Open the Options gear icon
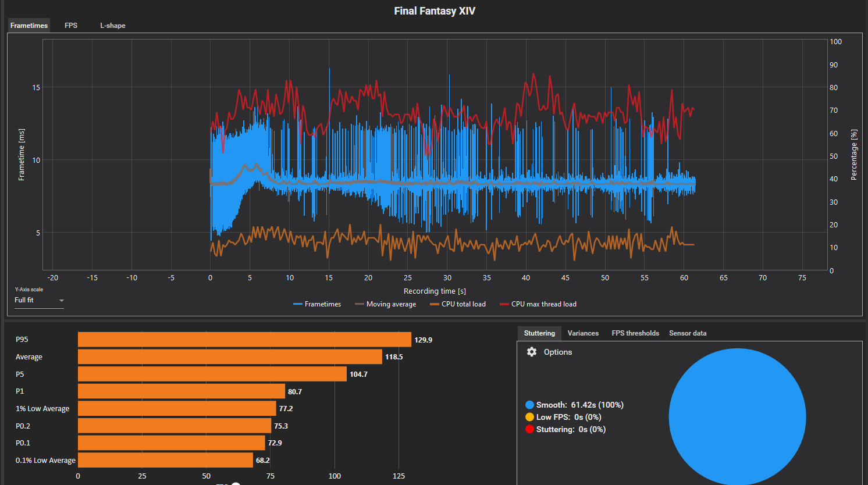The width and height of the screenshot is (868, 485). (x=532, y=352)
